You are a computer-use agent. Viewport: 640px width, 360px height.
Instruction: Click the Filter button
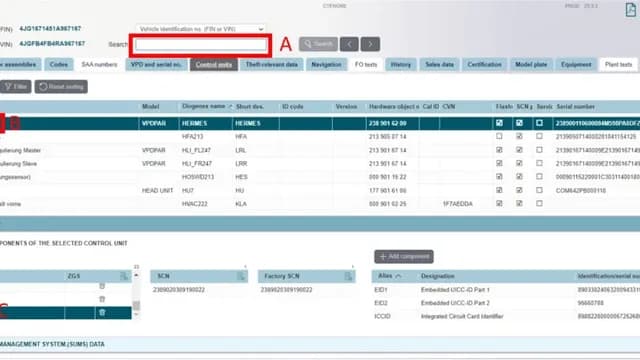tap(16, 87)
